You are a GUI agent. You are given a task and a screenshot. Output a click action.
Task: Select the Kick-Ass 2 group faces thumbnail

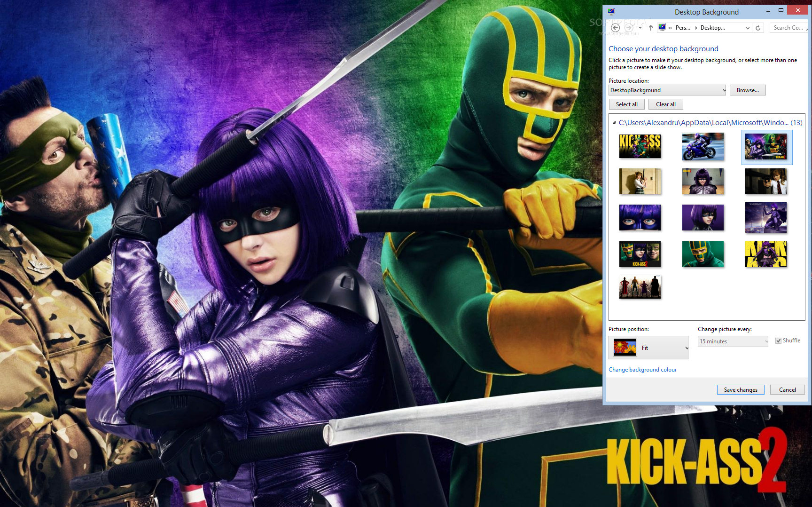coord(640,254)
